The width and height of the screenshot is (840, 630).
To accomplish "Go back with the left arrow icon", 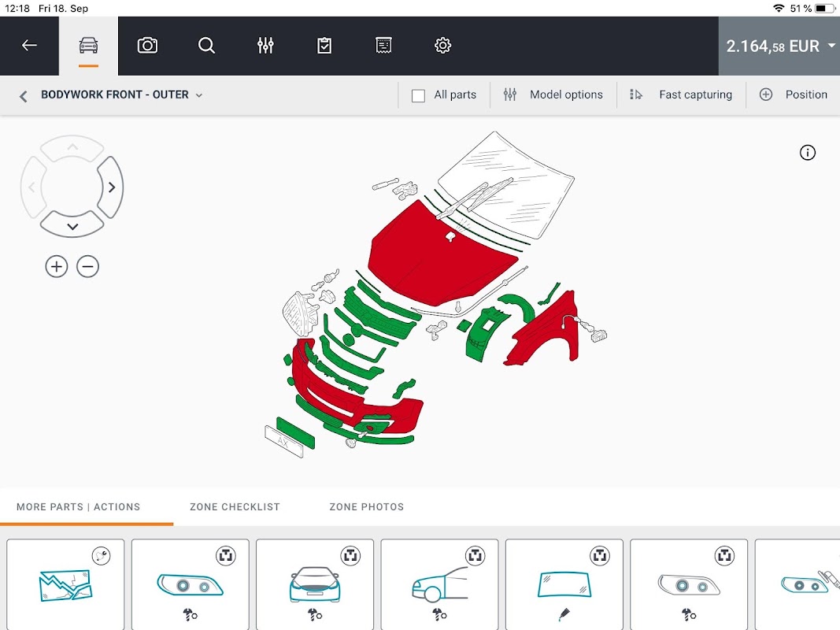I will [x=29, y=46].
